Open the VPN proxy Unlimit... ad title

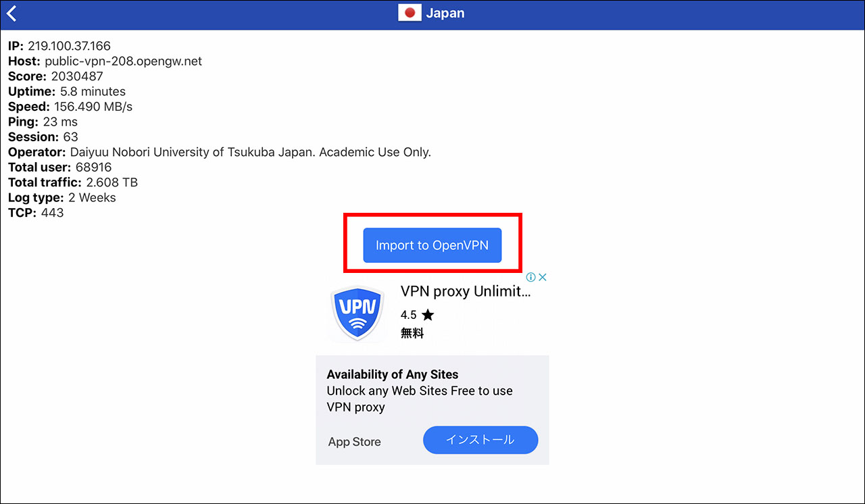click(x=466, y=291)
